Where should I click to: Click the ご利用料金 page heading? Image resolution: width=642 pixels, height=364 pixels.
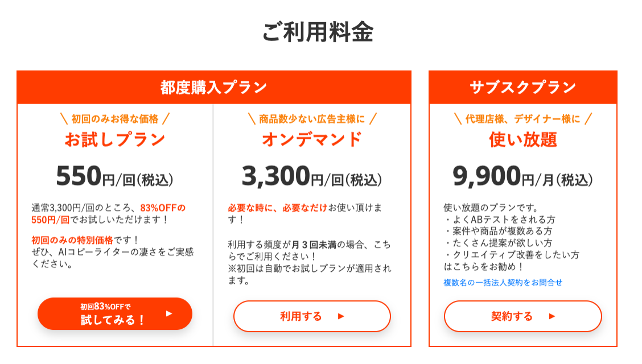coord(318,32)
